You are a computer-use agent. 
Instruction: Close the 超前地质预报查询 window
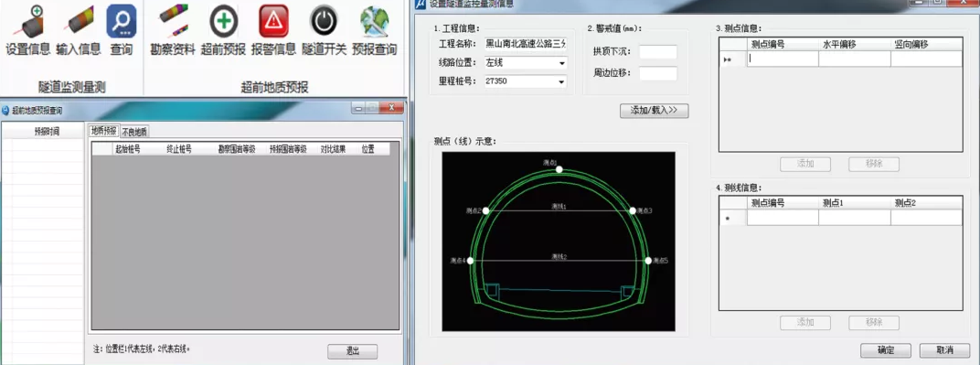[392, 109]
